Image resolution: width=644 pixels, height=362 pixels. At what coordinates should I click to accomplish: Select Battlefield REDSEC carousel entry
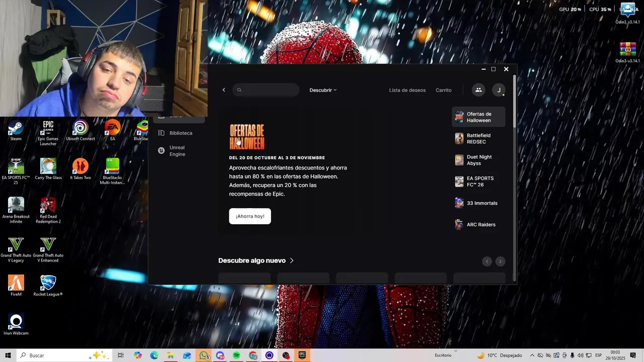coord(478,139)
